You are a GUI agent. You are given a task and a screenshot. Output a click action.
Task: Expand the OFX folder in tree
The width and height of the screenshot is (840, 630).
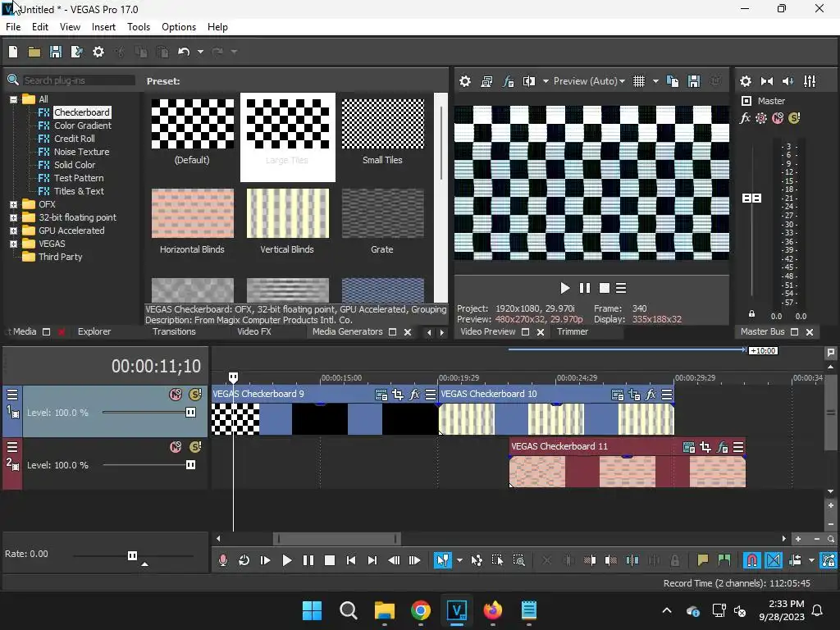click(x=13, y=204)
